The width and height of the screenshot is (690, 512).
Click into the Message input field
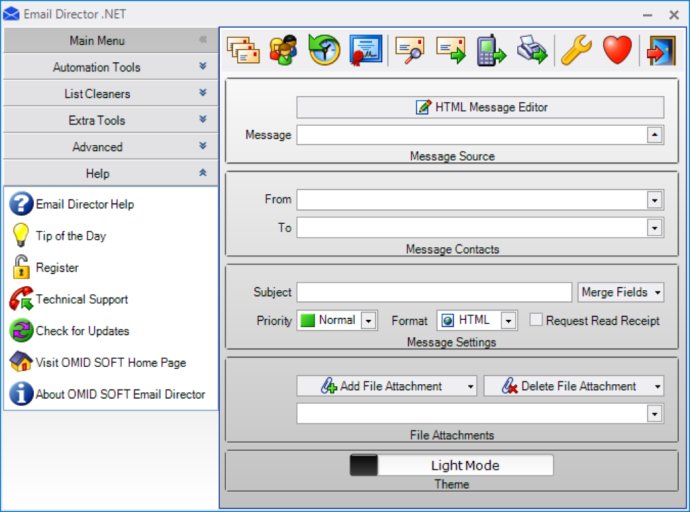(x=472, y=135)
